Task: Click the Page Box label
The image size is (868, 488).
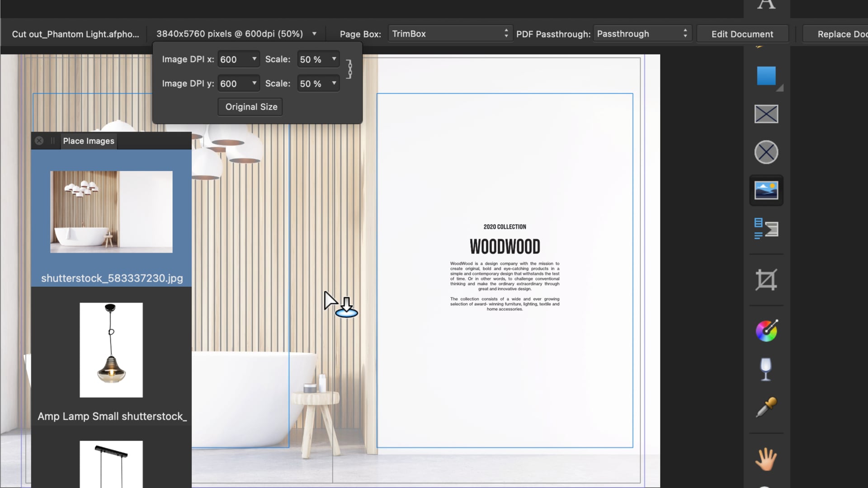Action: [360, 34]
